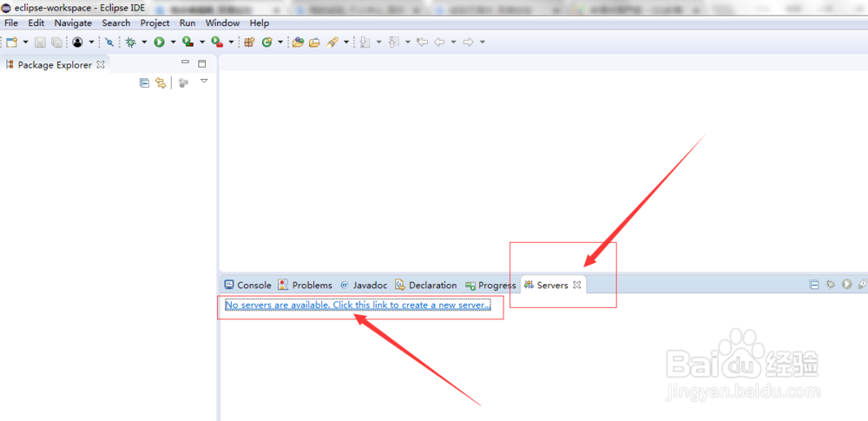This screenshot has height=421, width=868.
Task: Open the Debug dropdown arrow
Action: click(144, 42)
